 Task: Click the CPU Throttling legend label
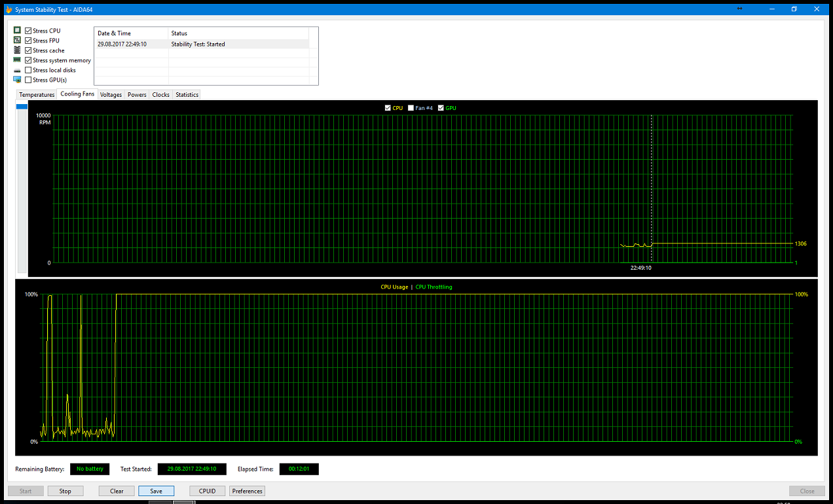[434, 287]
